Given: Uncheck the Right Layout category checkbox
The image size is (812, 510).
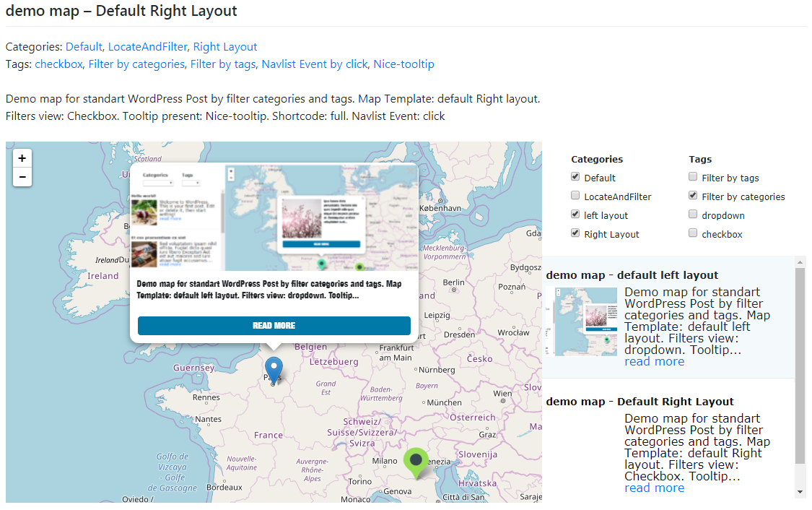Looking at the screenshot, I should point(575,233).
